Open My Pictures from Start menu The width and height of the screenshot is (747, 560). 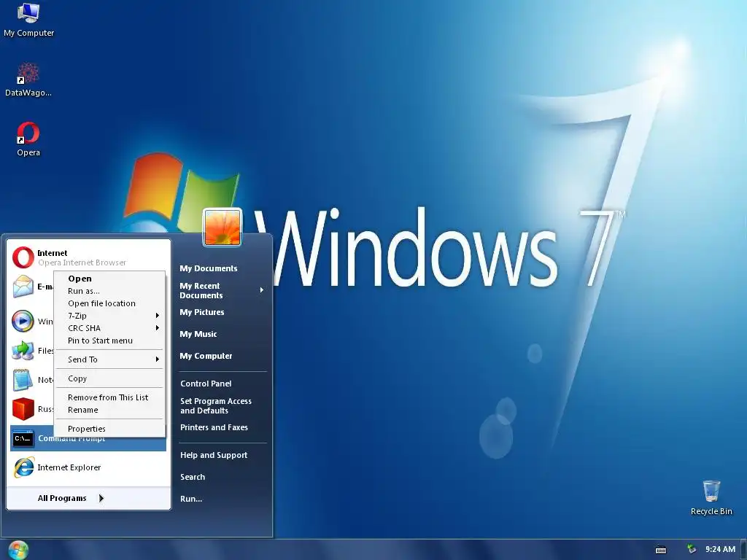click(202, 312)
